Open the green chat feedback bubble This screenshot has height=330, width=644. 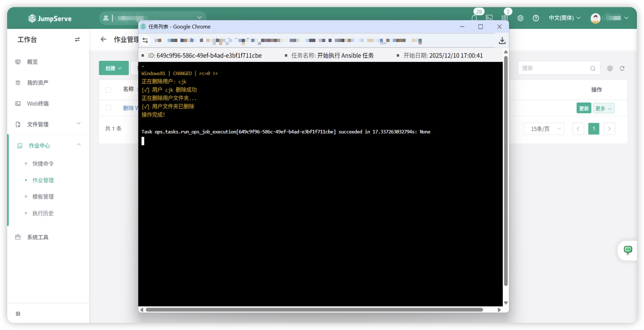pos(628,250)
